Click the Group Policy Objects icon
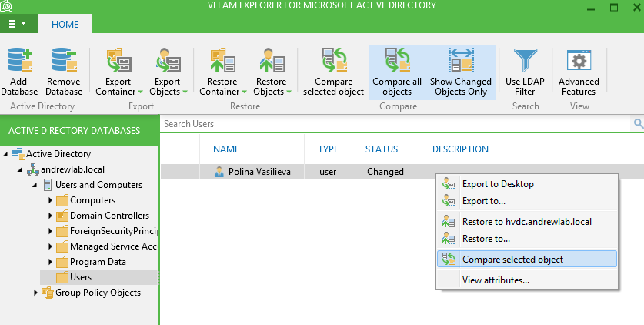The height and width of the screenshot is (325, 644). click(48, 293)
